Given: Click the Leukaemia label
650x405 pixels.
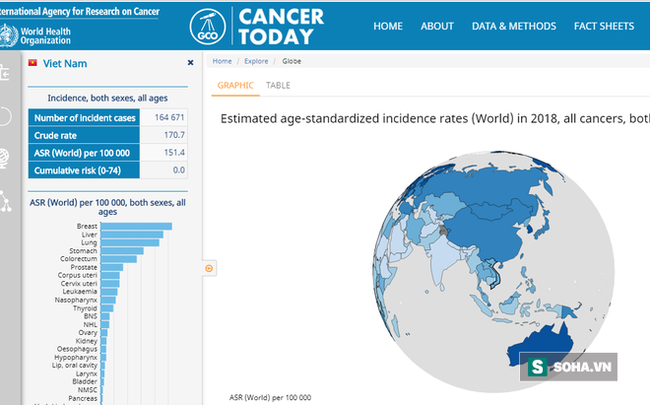Looking at the screenshot, I should (80, 292).
